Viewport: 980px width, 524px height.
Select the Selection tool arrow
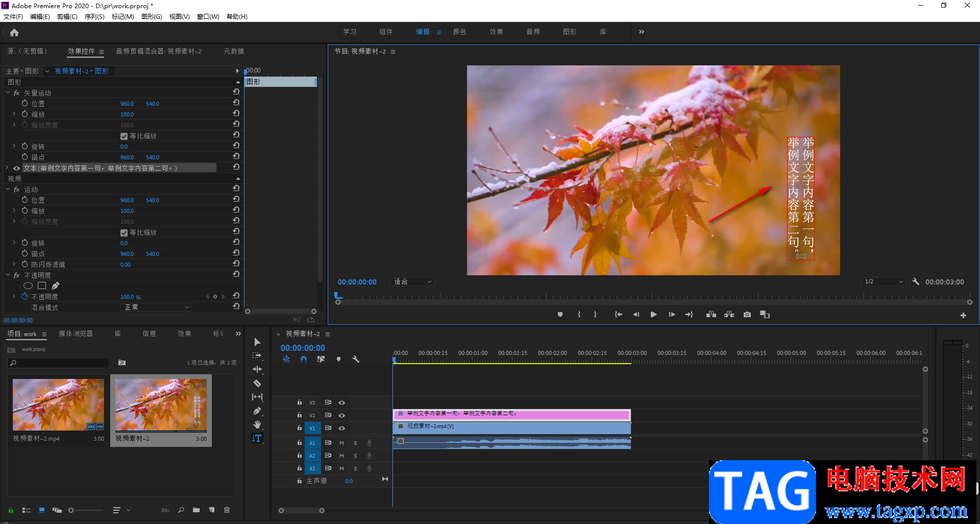tap(257, 342)
